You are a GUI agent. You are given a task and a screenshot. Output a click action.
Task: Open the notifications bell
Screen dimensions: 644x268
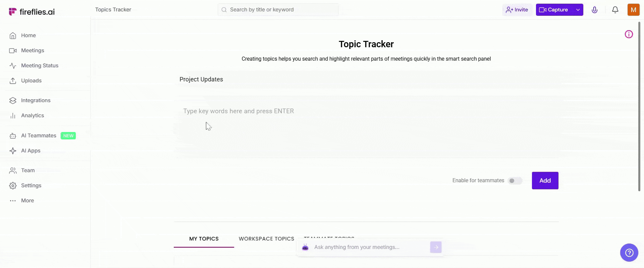click(615, 10)
